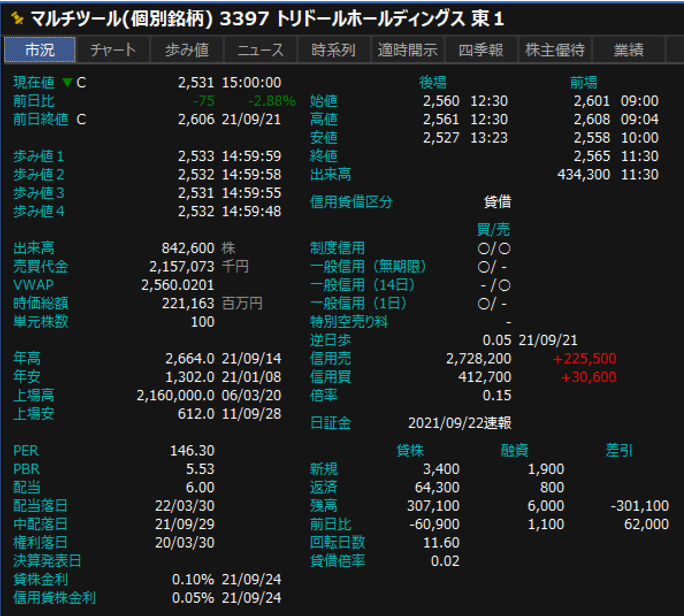Click the 制度信用 row label
684x616 pixels.
337,248
